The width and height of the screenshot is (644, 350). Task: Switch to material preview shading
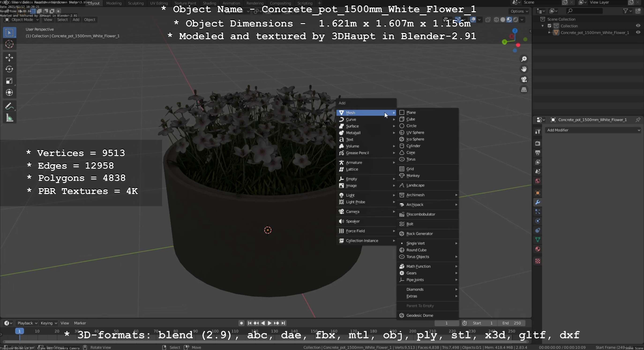click(509, 19)
